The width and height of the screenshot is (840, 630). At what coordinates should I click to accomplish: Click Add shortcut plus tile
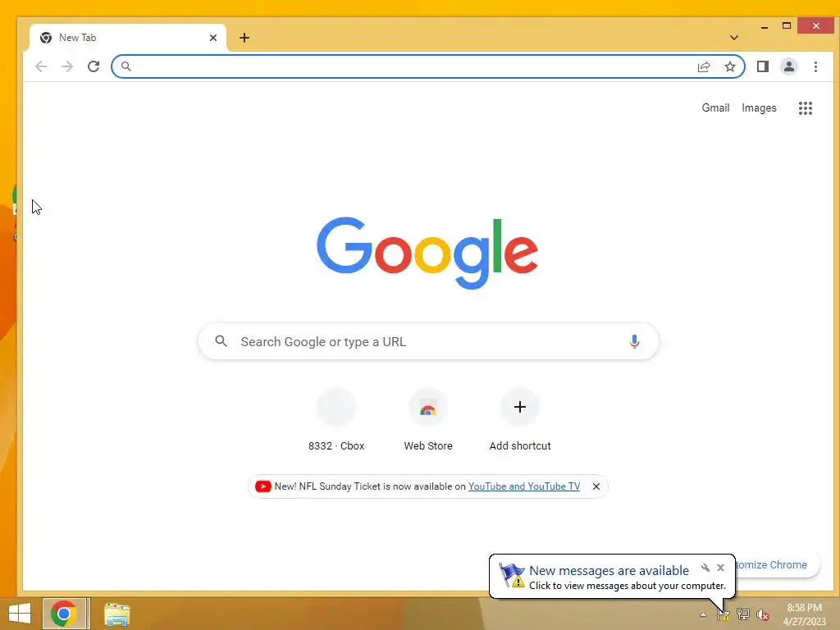click(x=519, y=421)
